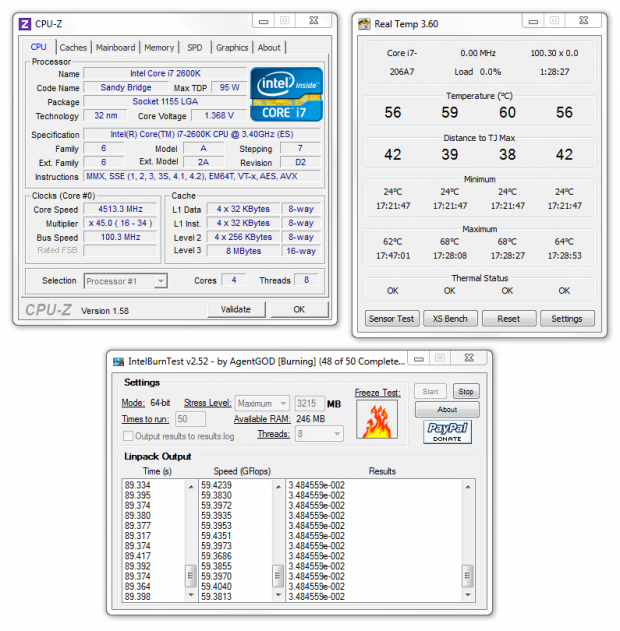620x631 pixels.
Task: Click the Speed column scrollbar thumb
Action: click(278, 575)
